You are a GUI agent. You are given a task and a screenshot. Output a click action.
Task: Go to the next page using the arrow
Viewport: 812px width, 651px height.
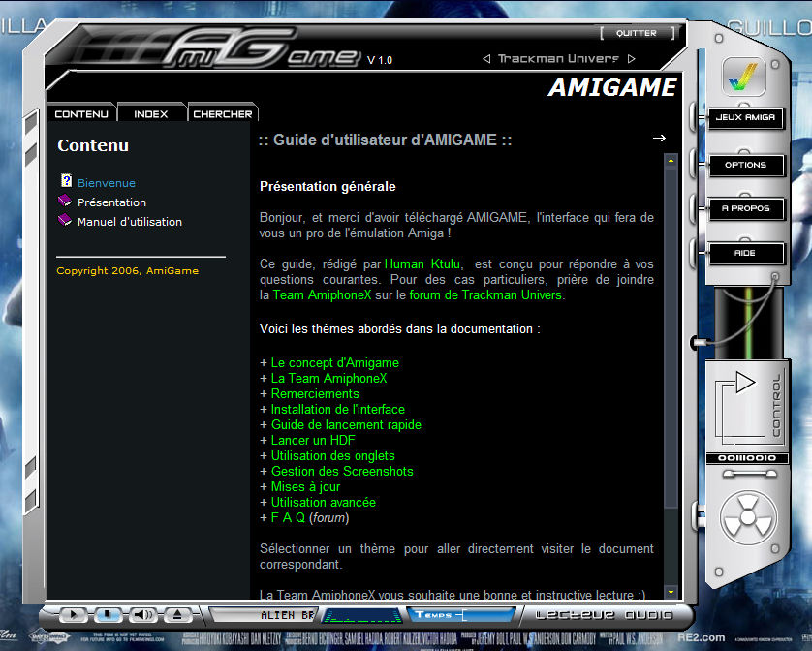click(x=659, y=139)
